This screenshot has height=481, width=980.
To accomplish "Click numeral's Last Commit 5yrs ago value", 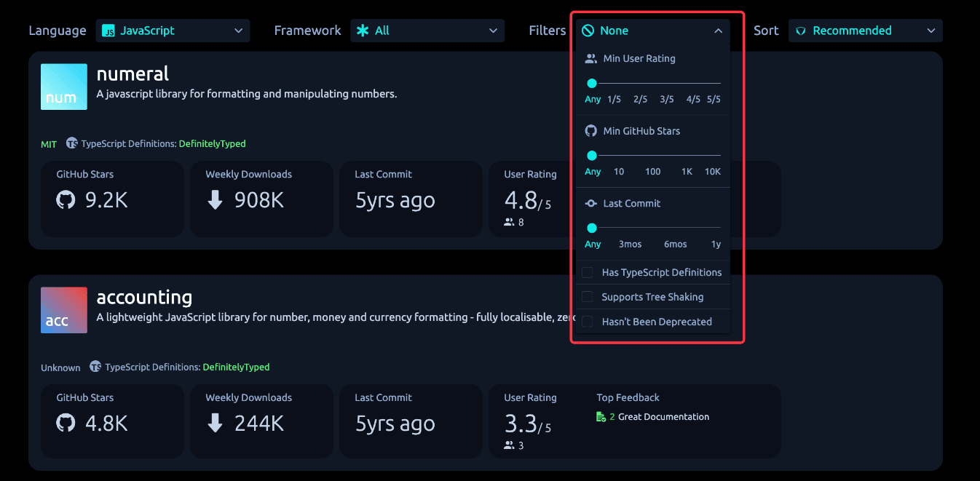I will click(x=395, y=201).
